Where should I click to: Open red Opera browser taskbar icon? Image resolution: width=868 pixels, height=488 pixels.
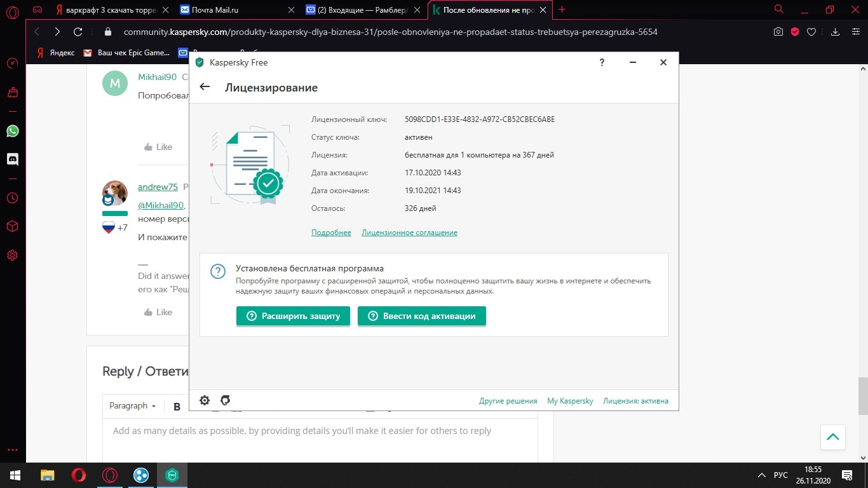pyautogui.click(x=79, y=475)
